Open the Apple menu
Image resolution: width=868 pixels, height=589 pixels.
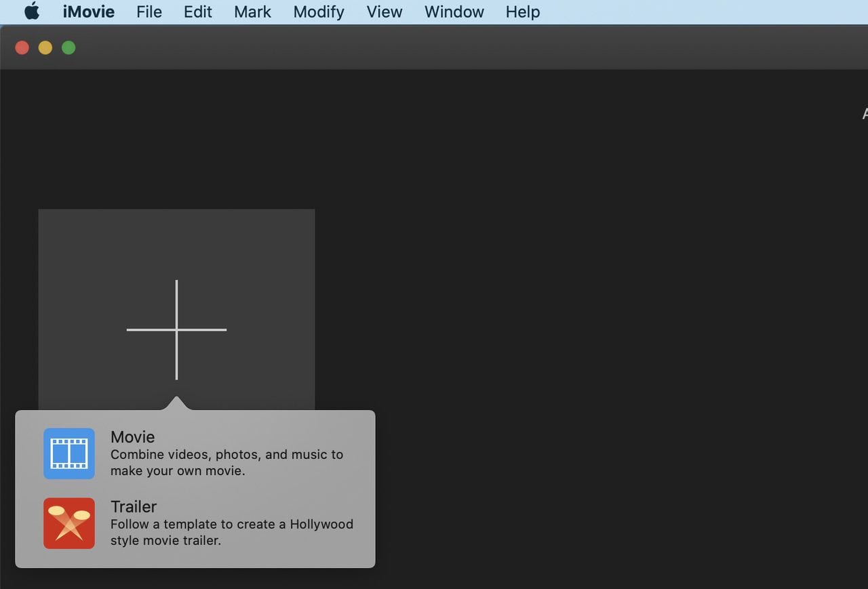[32, 12]
